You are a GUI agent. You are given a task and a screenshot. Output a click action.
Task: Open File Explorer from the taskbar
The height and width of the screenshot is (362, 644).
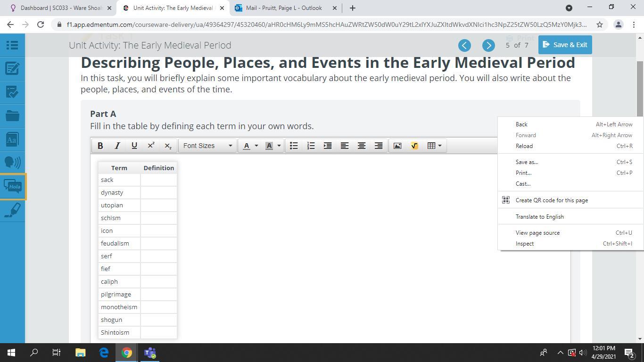80,353
